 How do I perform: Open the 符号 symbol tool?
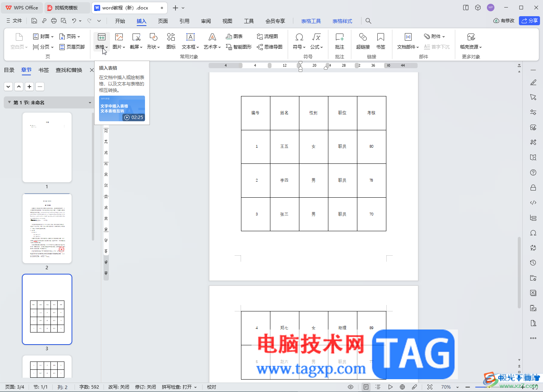pos(299,41)
